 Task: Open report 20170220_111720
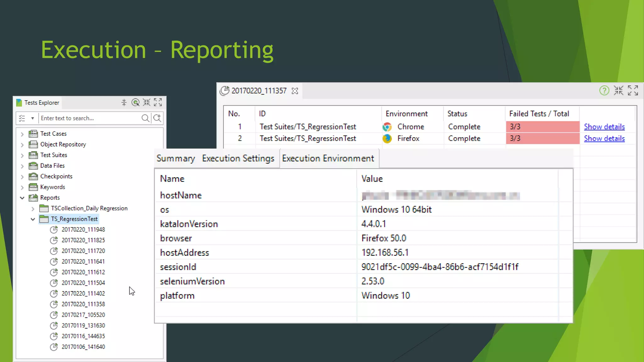point(83,251)
